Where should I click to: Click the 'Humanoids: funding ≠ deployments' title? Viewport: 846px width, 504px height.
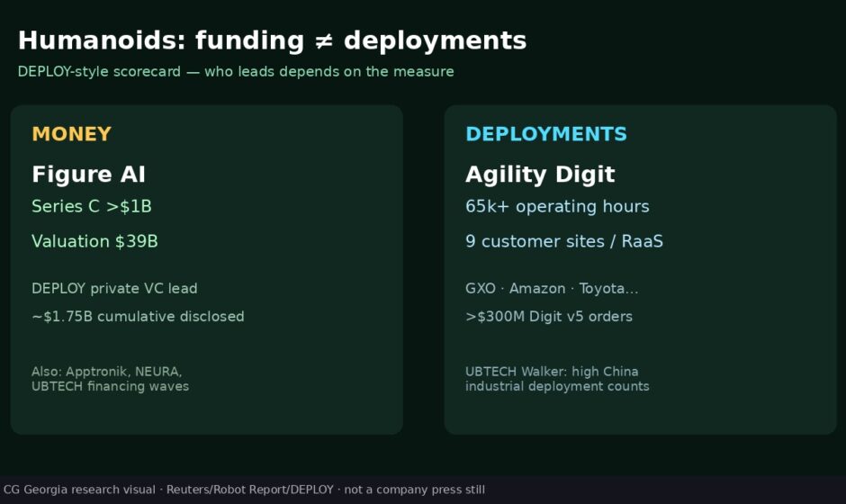click(x=272, y=41)
